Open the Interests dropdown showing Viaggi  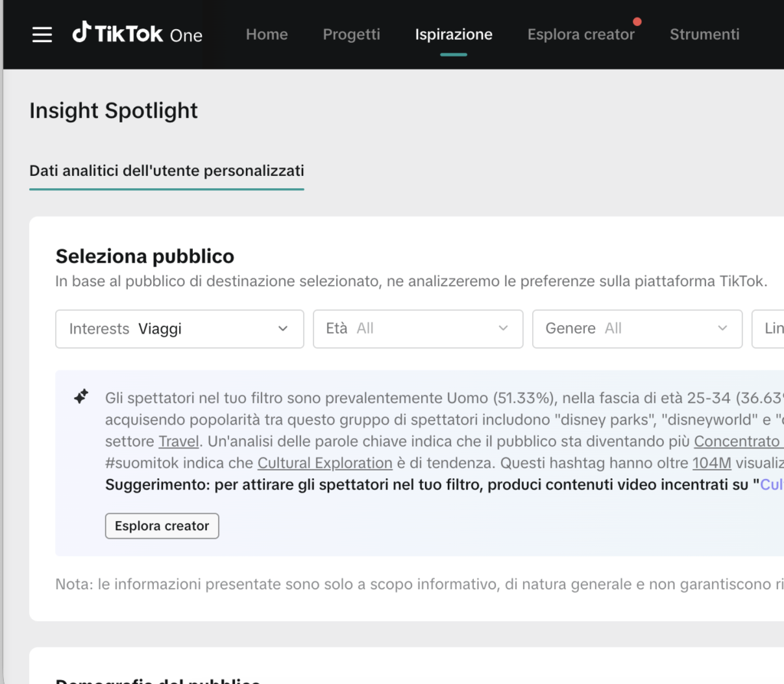[179, 328]
